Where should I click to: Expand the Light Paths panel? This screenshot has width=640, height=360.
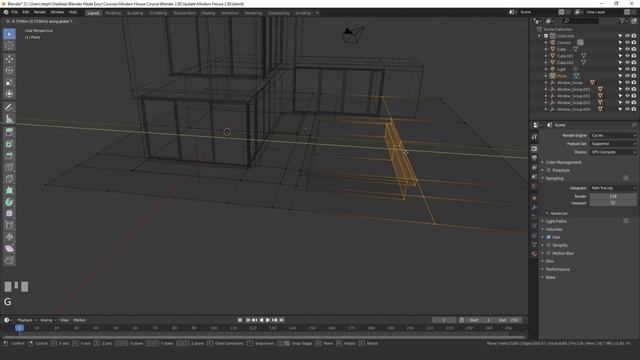click(x=556, y=221)
